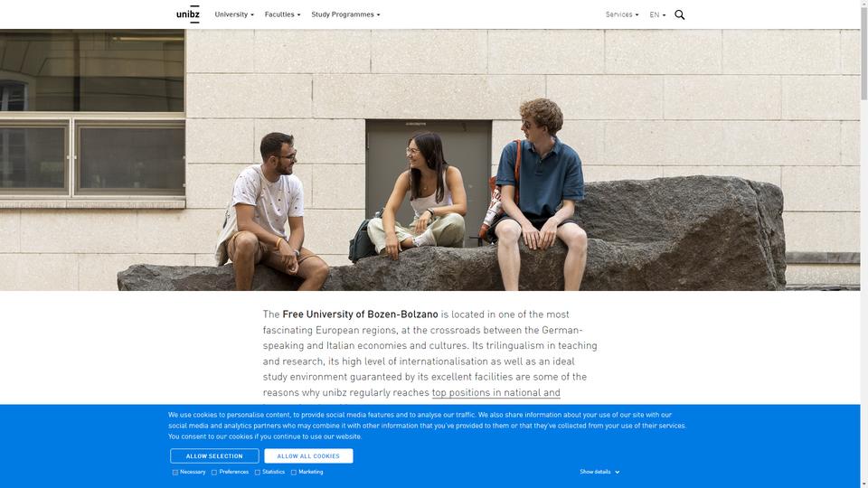Open the Services menu
The height and width of the screenshot is (488, 868).
pyautogui.click(x=622, y=15)
